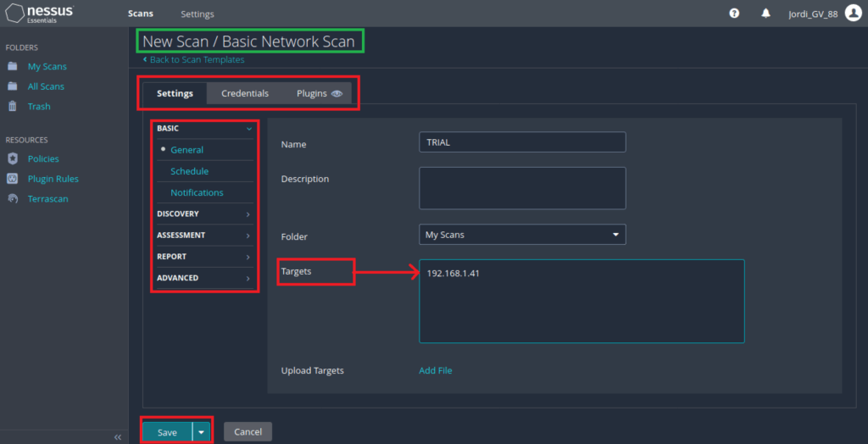Click the Jordi_GV_88 username
This screenshot has width=868, height=444.
coord(813,14)
